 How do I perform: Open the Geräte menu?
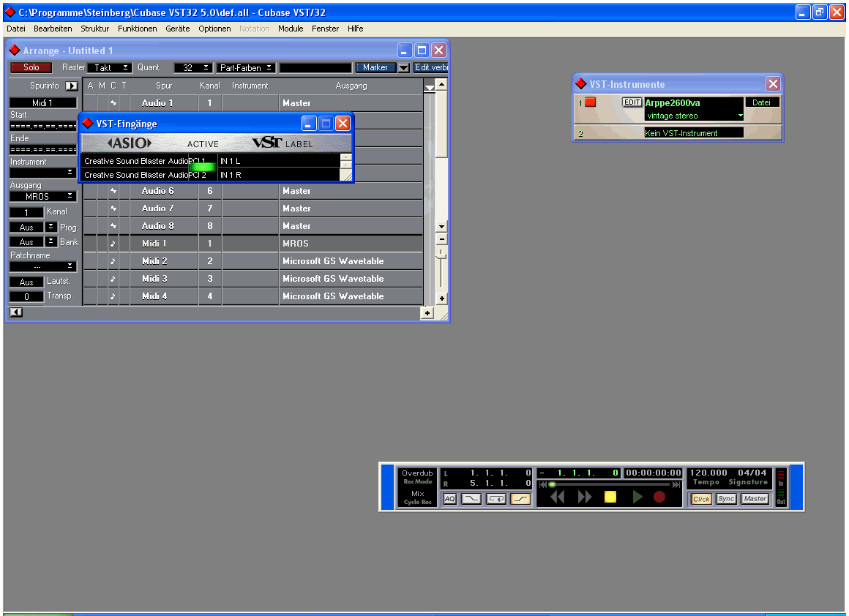pos(178,29)
